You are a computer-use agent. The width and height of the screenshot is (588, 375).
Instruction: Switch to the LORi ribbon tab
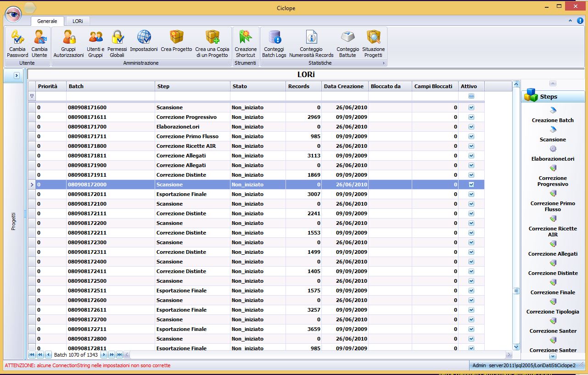coord(77,21)
